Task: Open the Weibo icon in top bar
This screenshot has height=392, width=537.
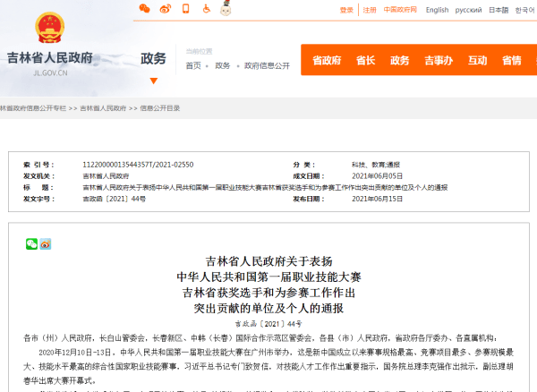Action: [165, 9]
